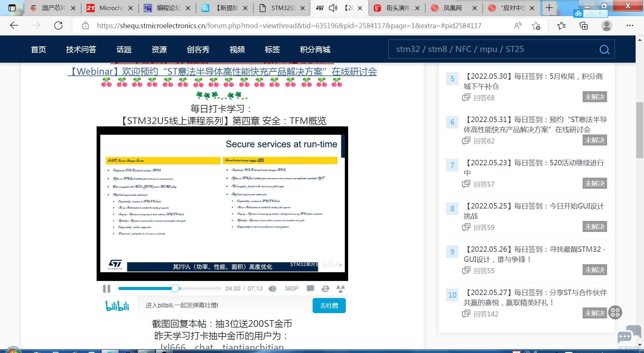This screenshot has height=353, width=644.
Task: Mute the active tab's speaker icon
Action: 333,8
